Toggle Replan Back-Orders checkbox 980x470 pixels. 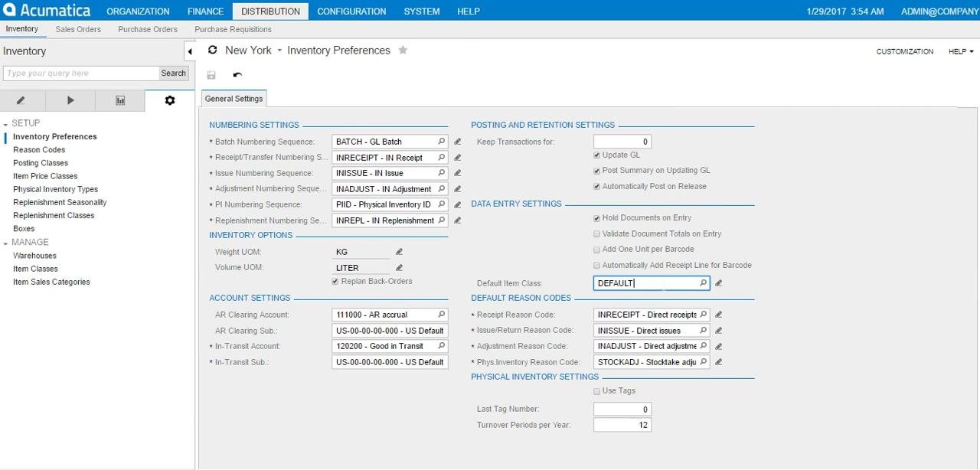click(x=335, y=282)
